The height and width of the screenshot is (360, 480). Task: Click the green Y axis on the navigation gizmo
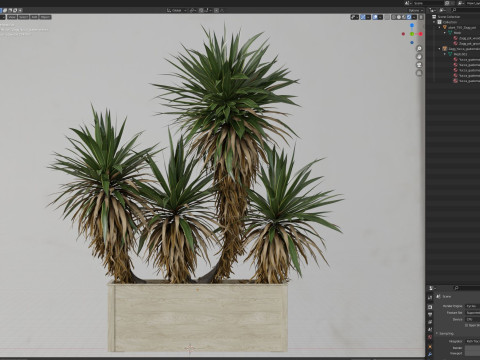(412, 34)
